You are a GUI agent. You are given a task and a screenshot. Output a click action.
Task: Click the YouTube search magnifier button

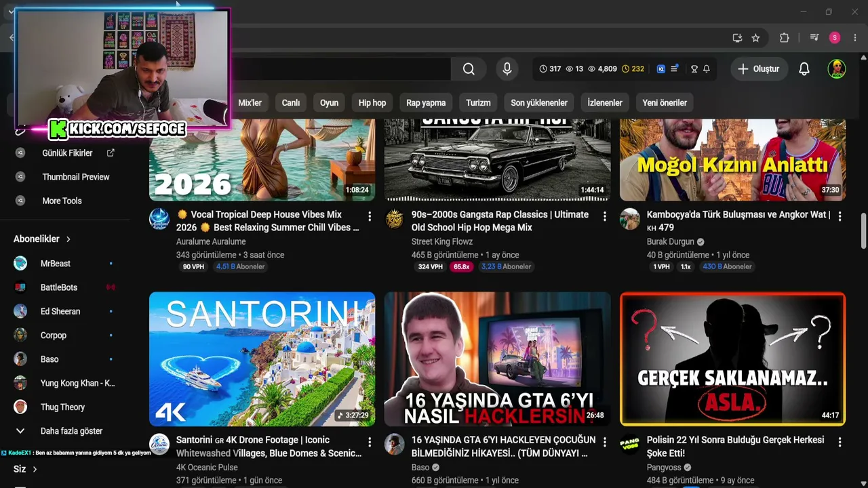pyautogui.click(x=469, y=69)
